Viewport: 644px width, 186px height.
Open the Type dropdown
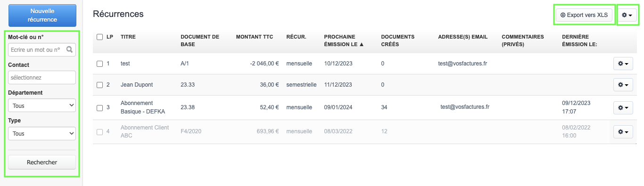42,134
